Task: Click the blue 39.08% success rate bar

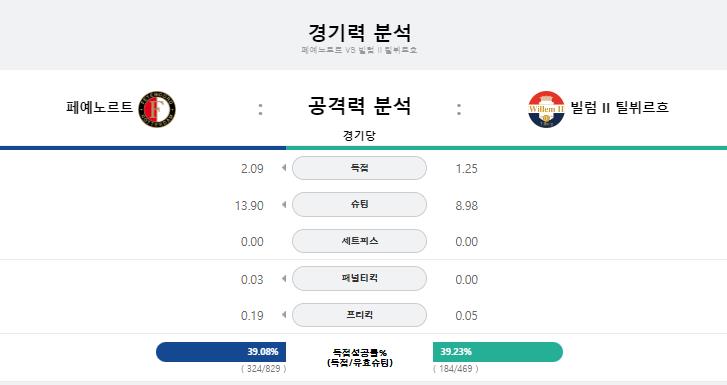Action: 221,352
